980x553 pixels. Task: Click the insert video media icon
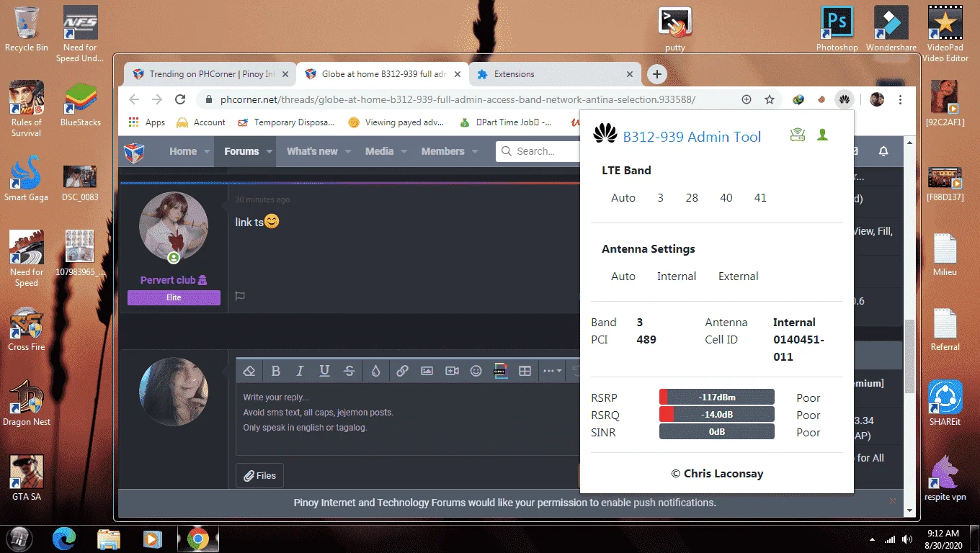(x=452, y=371)
